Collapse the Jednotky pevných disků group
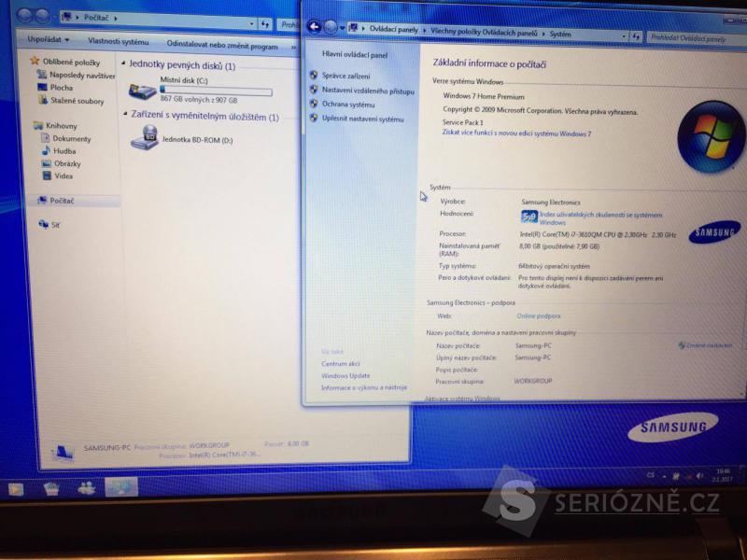 tap(123, 63)
